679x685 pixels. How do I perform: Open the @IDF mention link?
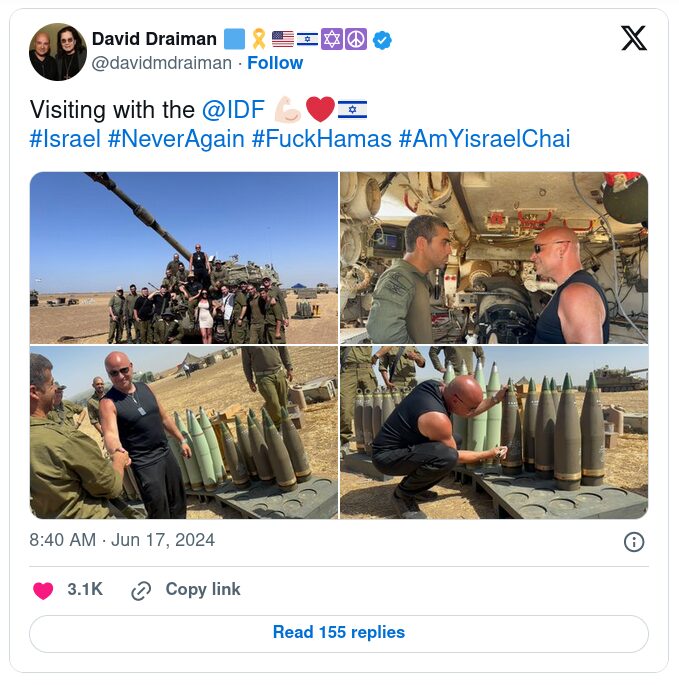pyautogui.click(x=233, y=109)
